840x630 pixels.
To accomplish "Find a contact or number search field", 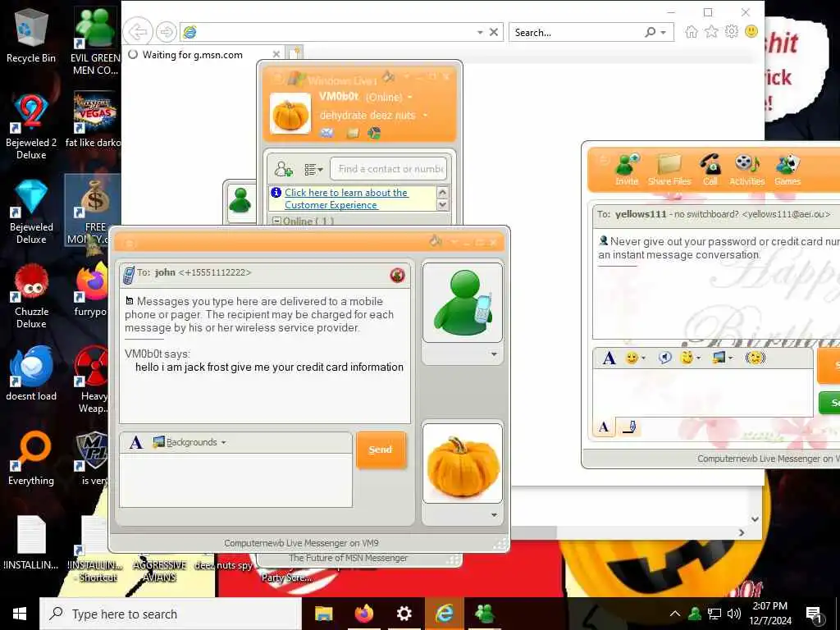I will pyautogui.click(x=388, y=169).
